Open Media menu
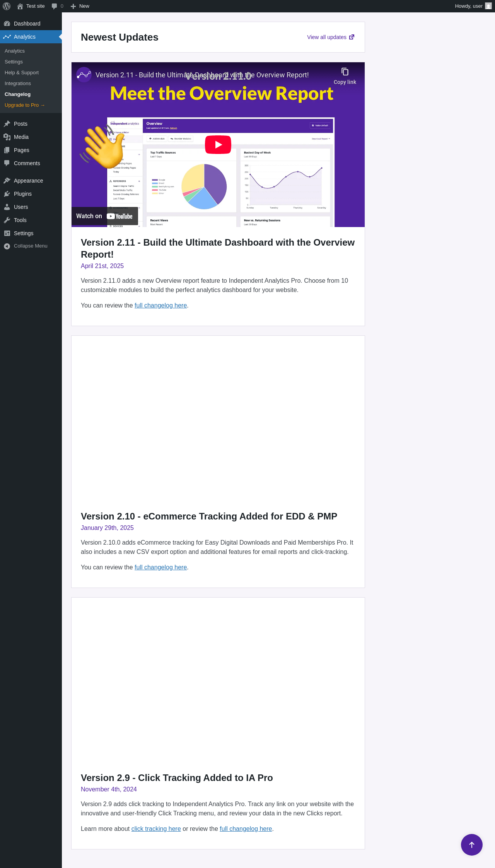Screen dimensions: 495x868 pos(31,137)
